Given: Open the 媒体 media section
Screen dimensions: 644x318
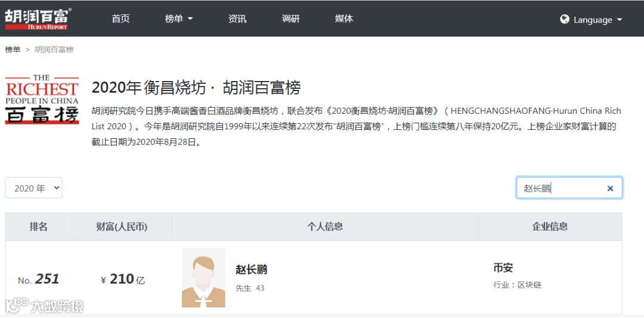Looking at the screenshot, I should click(344, 19).
